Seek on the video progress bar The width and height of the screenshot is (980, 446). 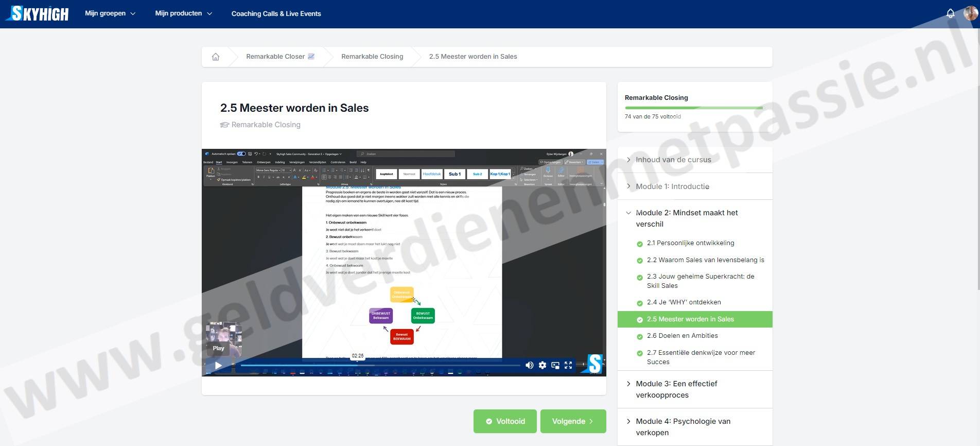click(x=380, y=365)
